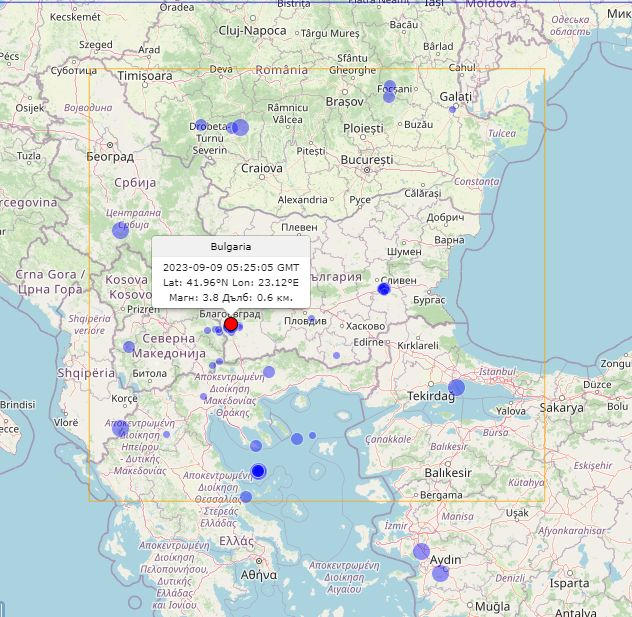
Task: Click the Craiova city label
Action: [x=262, y=168]
